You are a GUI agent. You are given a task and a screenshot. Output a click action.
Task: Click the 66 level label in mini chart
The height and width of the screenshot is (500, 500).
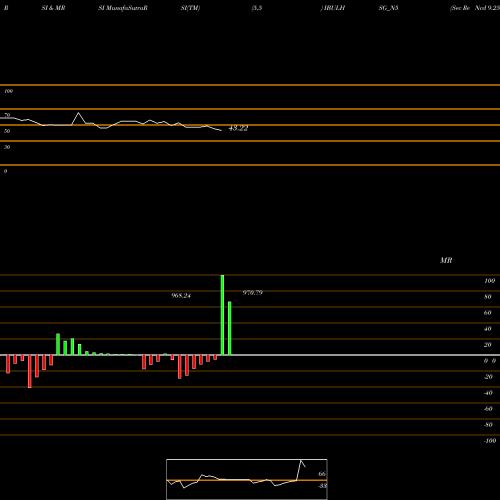(322, 474)
